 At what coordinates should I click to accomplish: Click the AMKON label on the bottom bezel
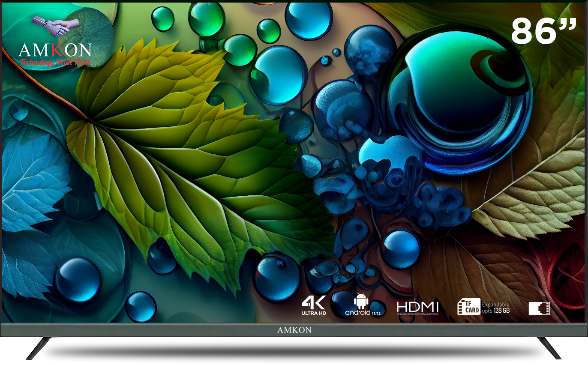click(x=294, y=330)
